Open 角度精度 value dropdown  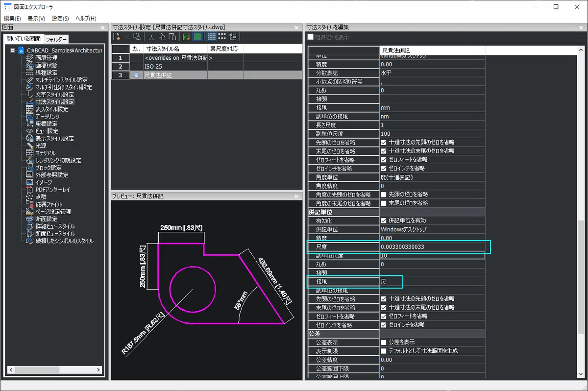[x=432, y=186]
